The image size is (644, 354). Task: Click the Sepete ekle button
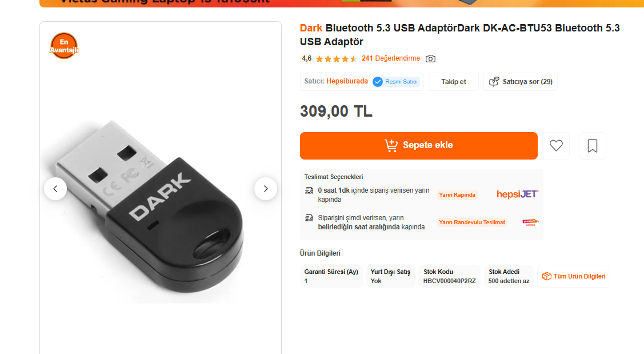(x=418, y=146)
